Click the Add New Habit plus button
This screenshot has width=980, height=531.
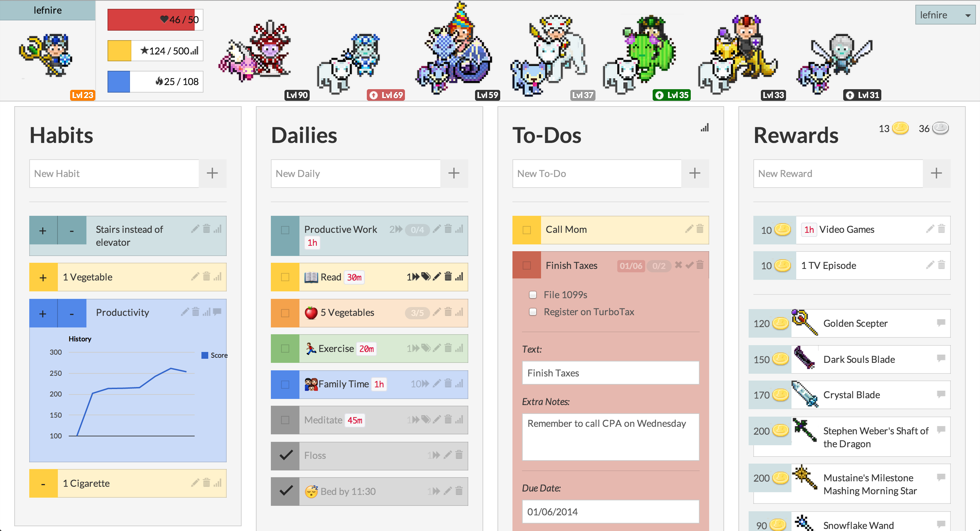click(213, 173)
